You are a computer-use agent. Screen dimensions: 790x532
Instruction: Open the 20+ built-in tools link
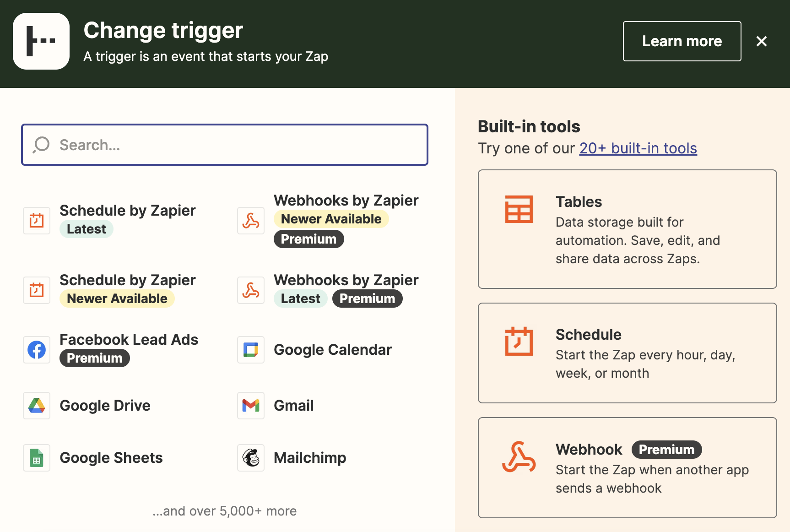(x=638, y=148)
